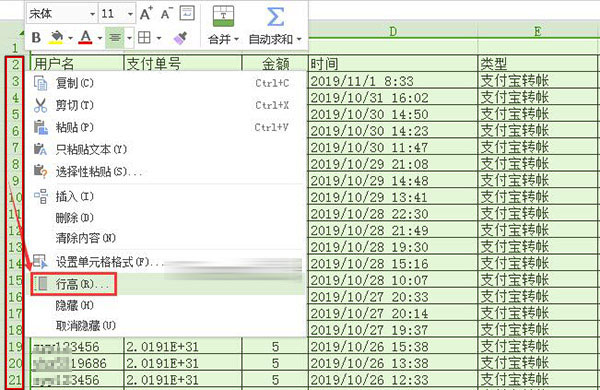The width and height of the screenshot is (600, 390).
Task: Expand the 合并 merge dropdown arrow
Action: 236,39
